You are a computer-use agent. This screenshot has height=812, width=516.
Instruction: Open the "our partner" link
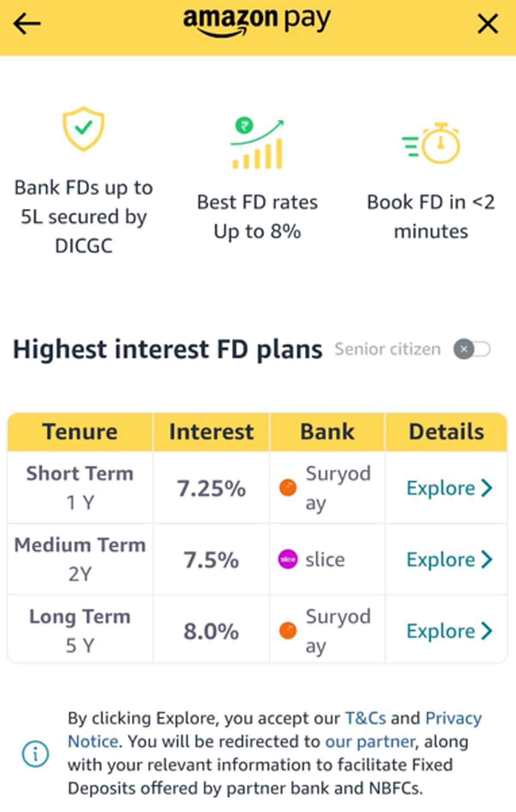tap(370, 741)
